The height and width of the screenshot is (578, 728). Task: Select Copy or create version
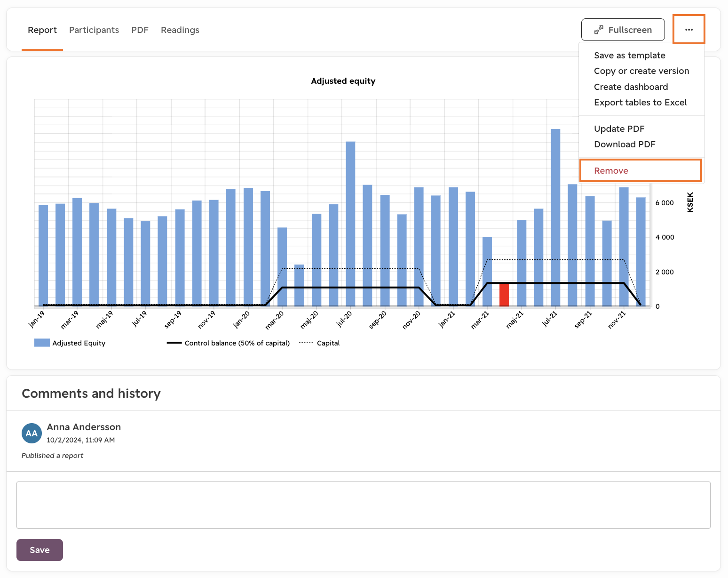(x=641, y=71)
